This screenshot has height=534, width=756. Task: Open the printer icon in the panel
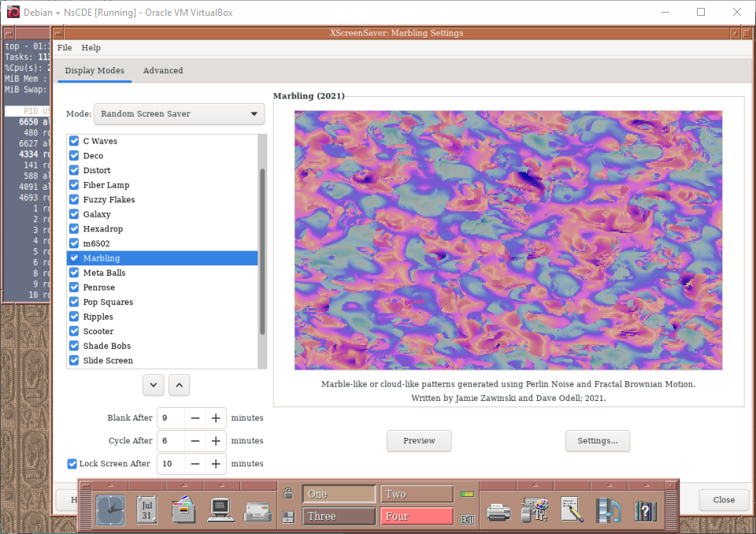click(x=498, y=510)
